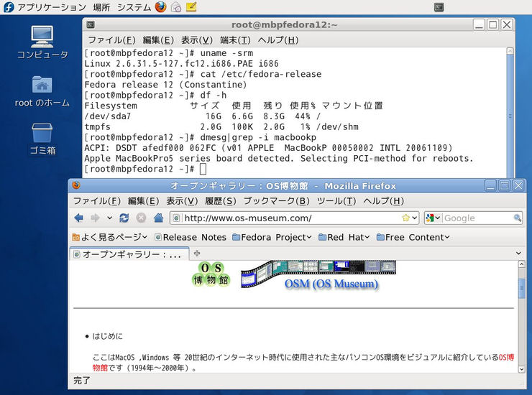Image resolution: width=532 pixels, height=395 pixels.
Task: Choose search engine dropdown
Action: click(433, 218)
